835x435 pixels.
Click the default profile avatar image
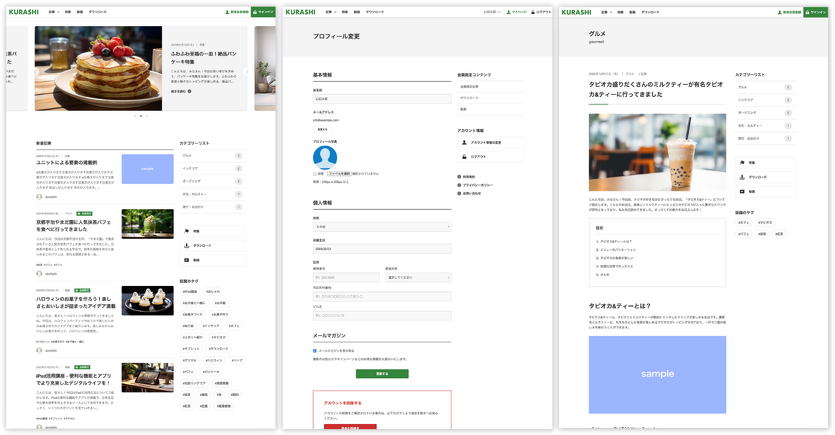click(325, 157)
